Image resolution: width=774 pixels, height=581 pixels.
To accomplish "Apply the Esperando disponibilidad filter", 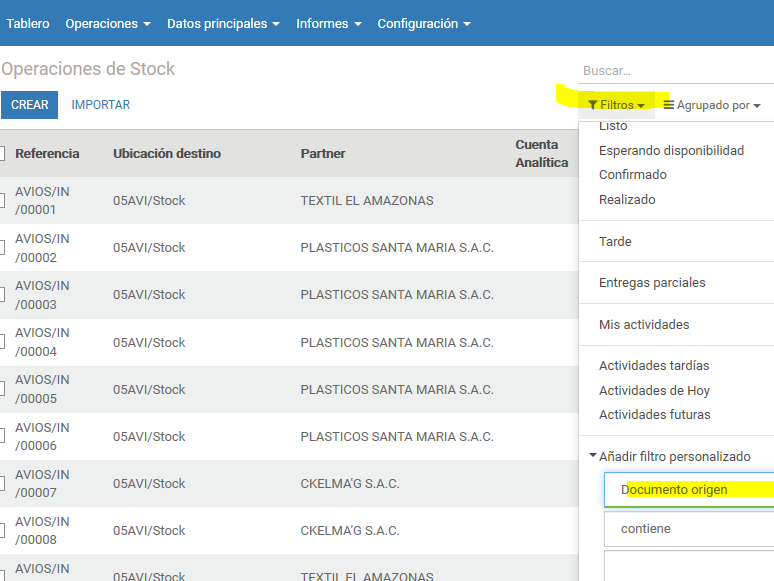I will (671, 150).
